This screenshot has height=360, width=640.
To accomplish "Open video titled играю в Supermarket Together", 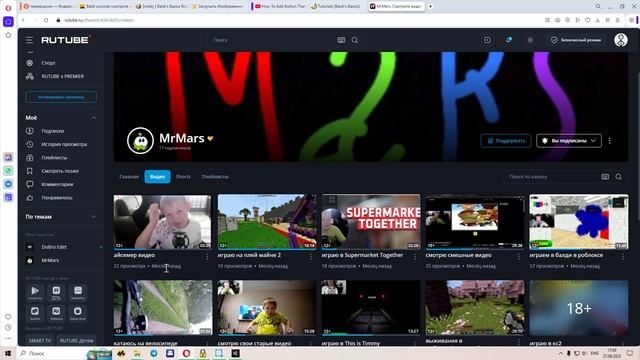I will coord(362,255).
